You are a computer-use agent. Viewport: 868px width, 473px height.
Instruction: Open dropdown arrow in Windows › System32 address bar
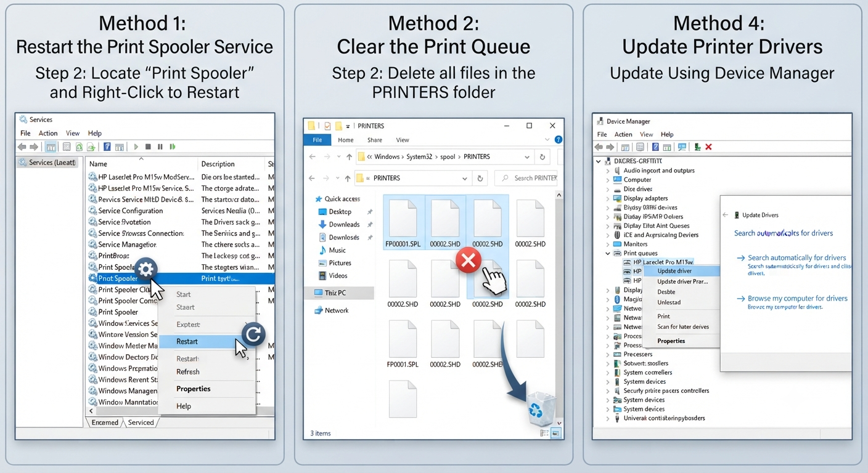527,157
